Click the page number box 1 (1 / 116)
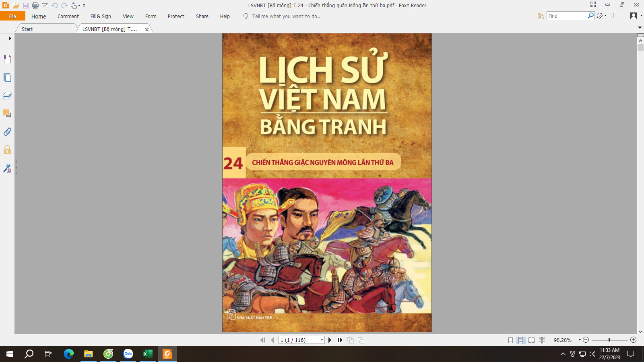 (x=299, y=340)
